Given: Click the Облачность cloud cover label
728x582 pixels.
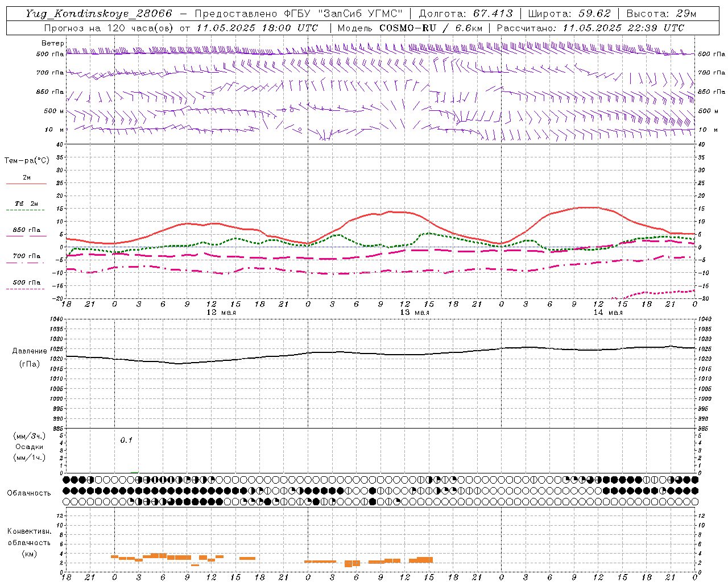Looking at the screenshot, I should 29,493.
